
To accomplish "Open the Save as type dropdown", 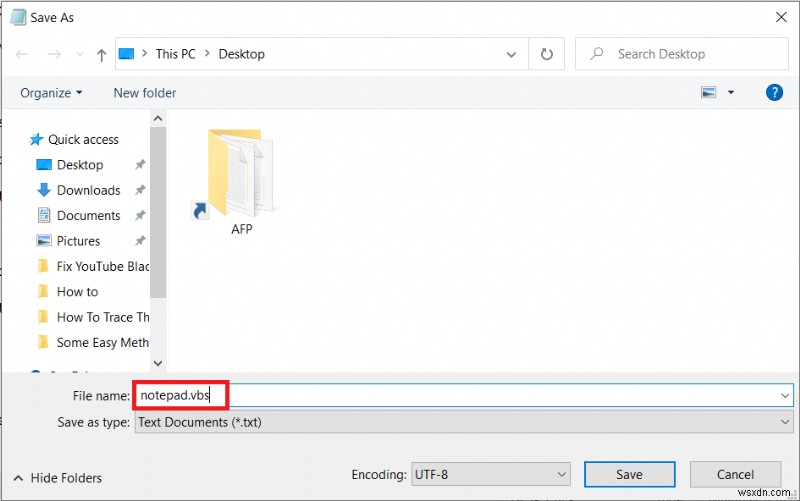I will pyautogui.click(x=464, y=422).
